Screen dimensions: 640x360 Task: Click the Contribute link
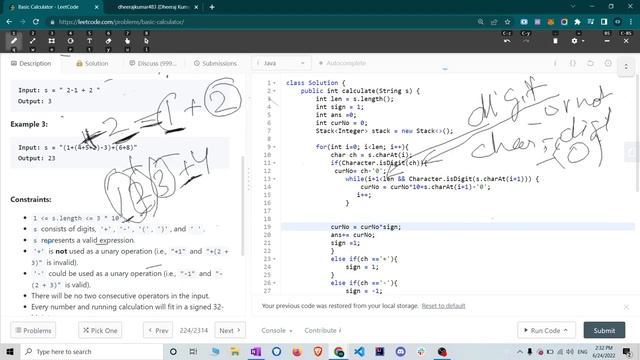click(322, 330)
